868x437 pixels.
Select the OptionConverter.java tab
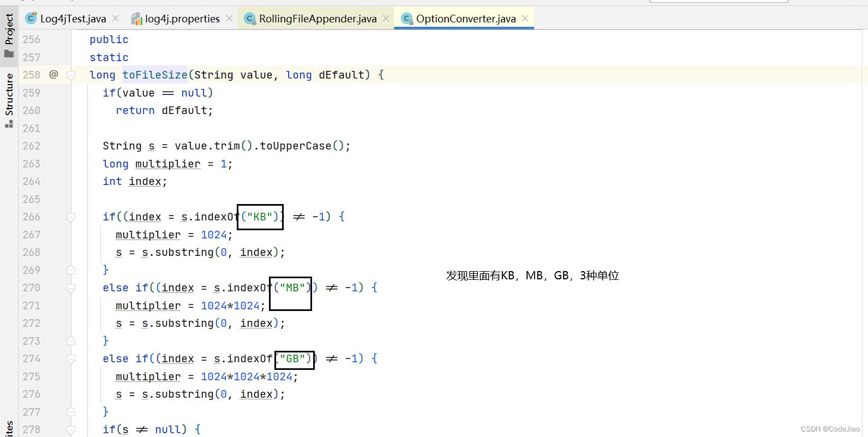(x=465, y=19)
